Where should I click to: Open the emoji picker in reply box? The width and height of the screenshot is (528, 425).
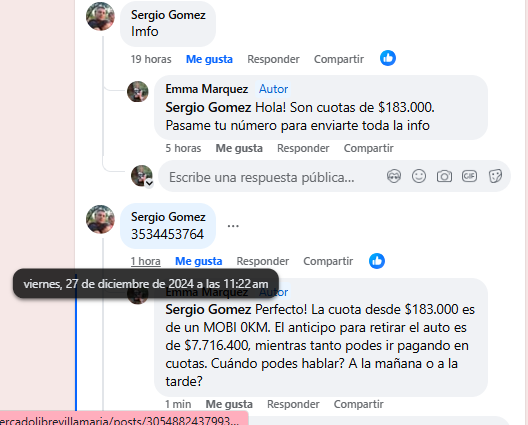tap(419, 176)
